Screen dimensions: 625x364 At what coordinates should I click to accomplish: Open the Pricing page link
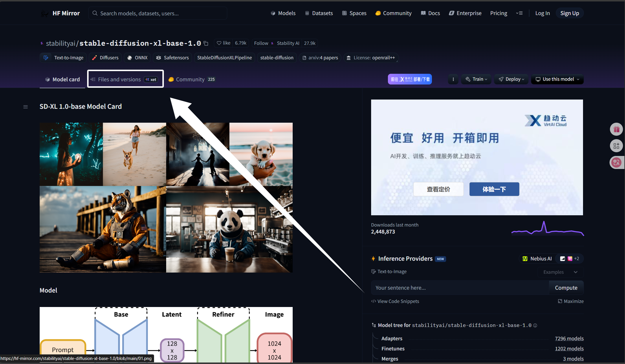(x=498, y=13)
